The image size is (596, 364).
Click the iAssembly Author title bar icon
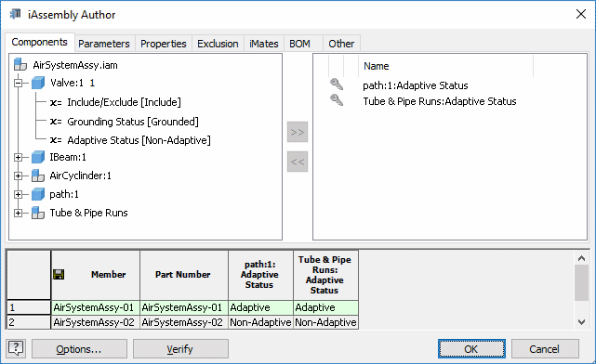click(x=16, y=14)
